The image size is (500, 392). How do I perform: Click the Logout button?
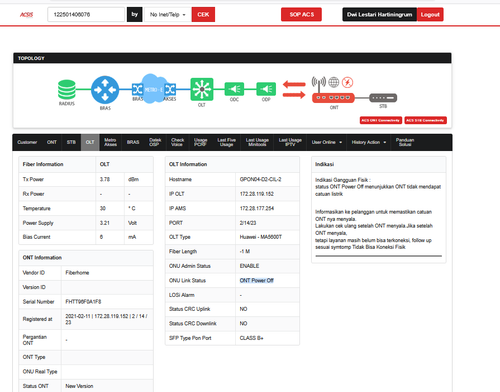click(430, 15)
